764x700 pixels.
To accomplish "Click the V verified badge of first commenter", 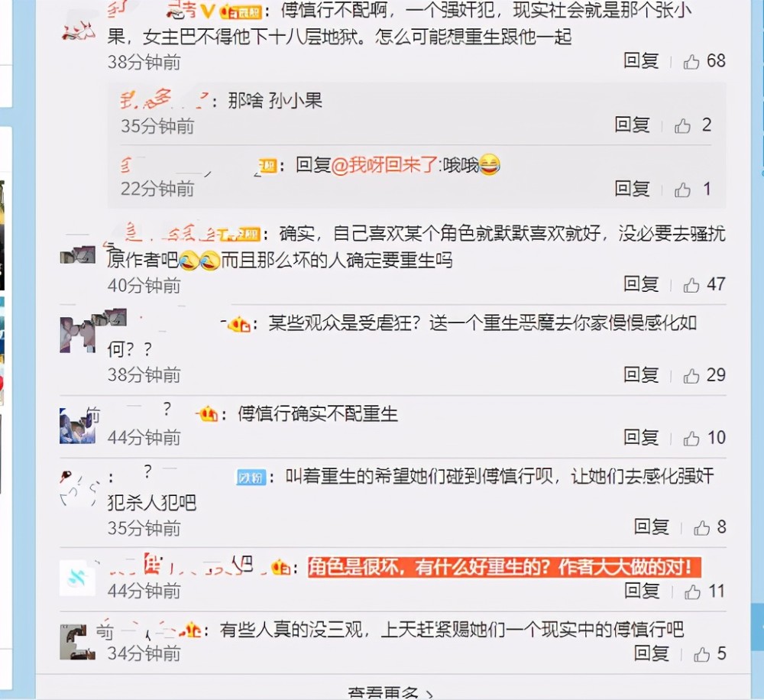I will [x=208, y=11].
